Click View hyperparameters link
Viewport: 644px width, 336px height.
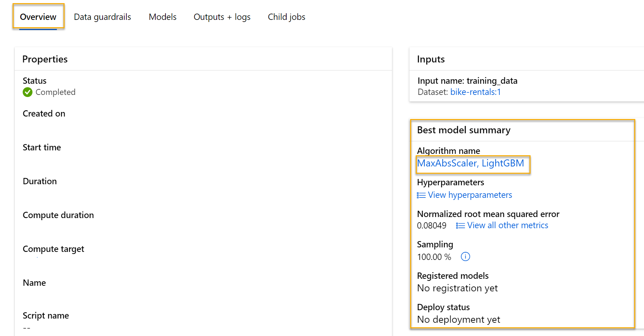(470, 195)
